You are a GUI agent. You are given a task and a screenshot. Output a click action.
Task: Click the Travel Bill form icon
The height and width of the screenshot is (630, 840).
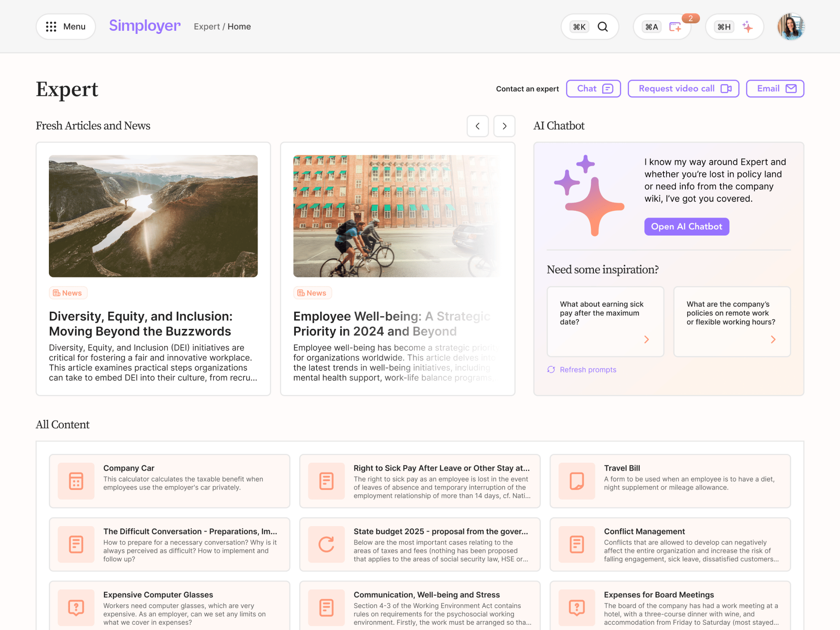(x=577, y=481)
